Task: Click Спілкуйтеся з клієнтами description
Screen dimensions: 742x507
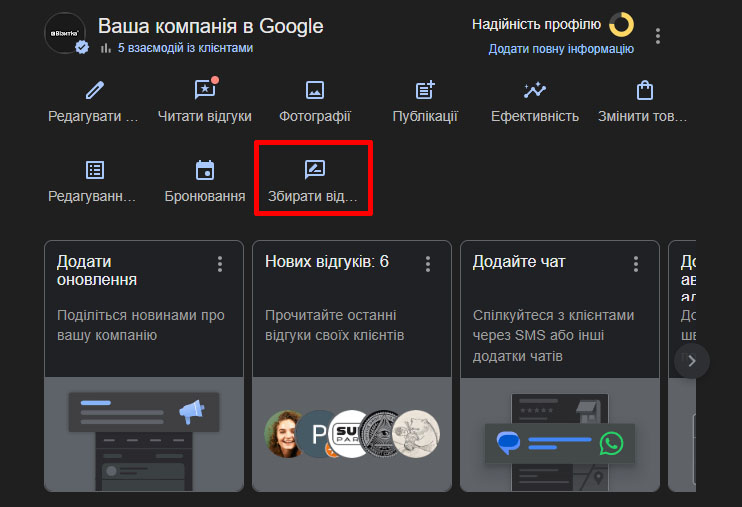Action: (553, 335)
